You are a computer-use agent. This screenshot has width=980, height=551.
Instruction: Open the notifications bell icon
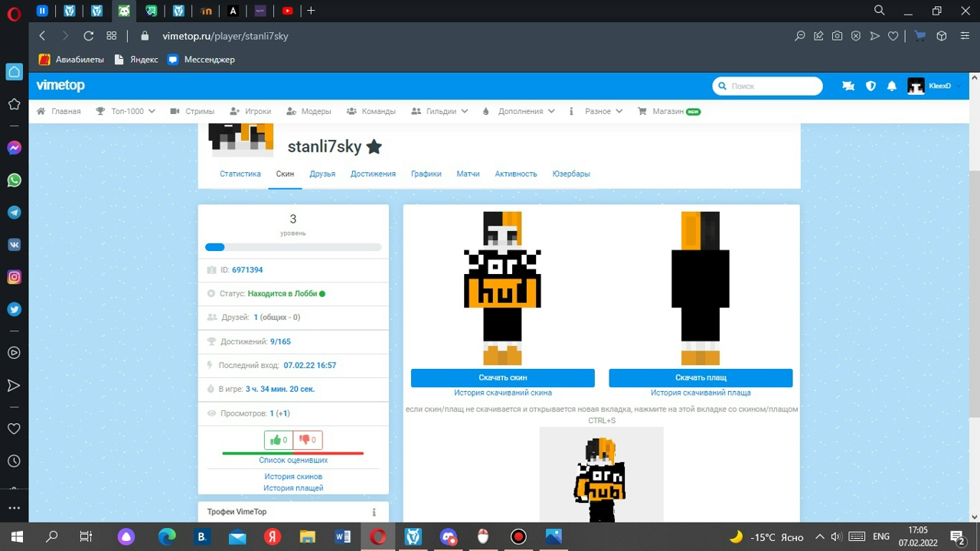pyautogui.click(x=891, y=86)
